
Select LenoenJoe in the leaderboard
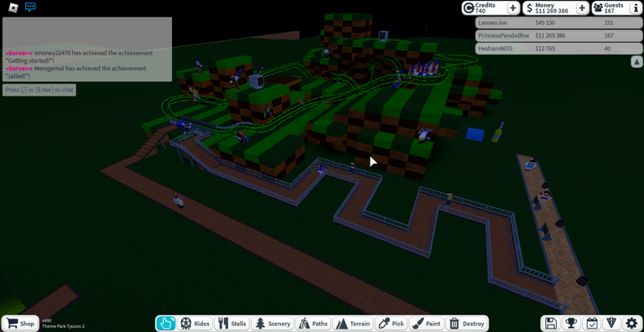click(558, 23)
